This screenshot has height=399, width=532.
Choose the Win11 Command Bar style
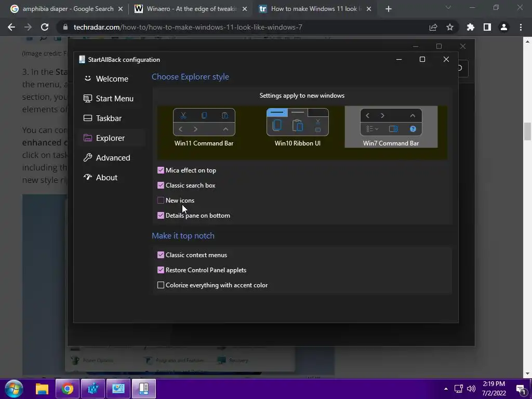click(x=204, y=127)
